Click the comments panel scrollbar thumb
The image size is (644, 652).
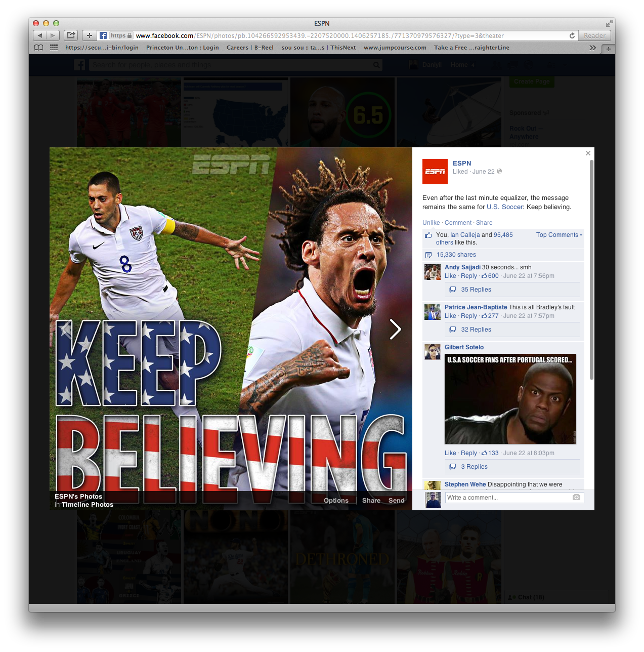click(x=591, y=269)
